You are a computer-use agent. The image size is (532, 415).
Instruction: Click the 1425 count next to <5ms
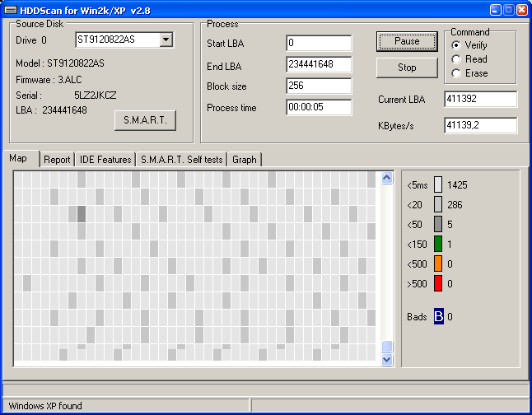[457, 185]
